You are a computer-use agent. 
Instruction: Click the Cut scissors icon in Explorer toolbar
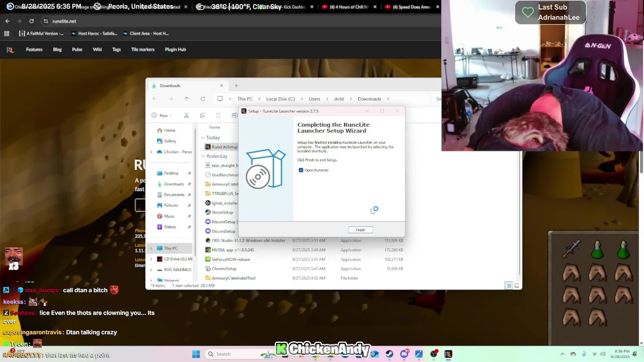tap(186, 115)
